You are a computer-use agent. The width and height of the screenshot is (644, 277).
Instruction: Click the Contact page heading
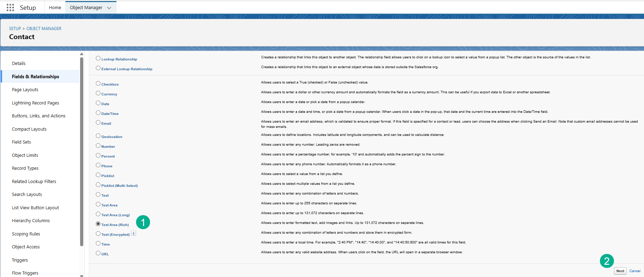[x=22, y=37]
